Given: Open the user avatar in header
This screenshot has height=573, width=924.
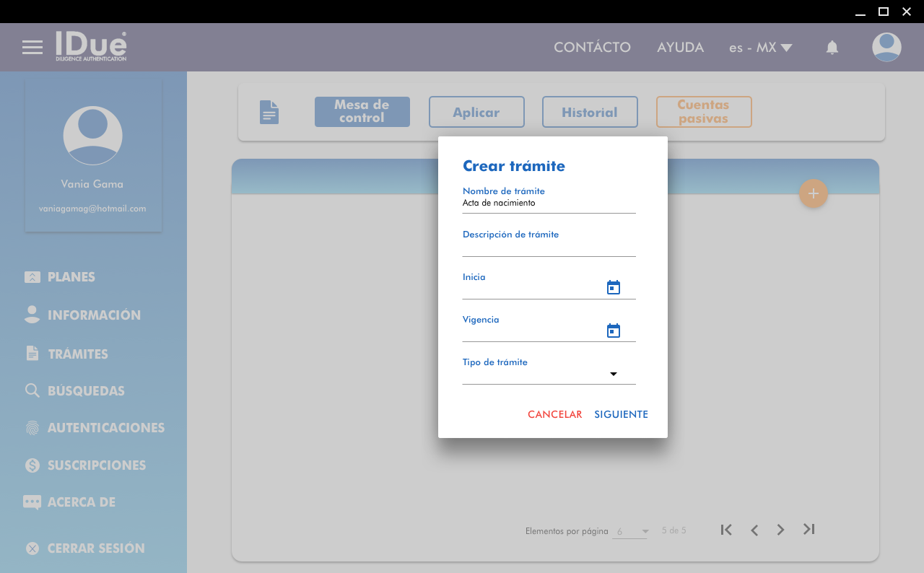Looking at the screenshot, I should (x=886, y=48).
